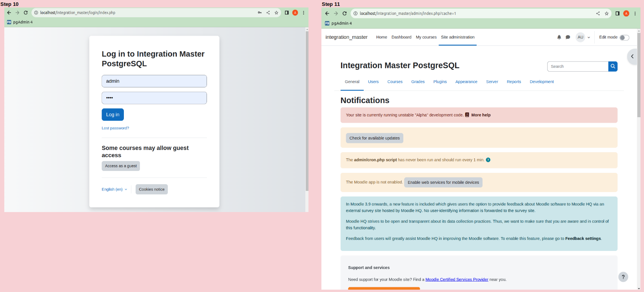
Task: Open pgAdmin 4 bookmark in Step 10 browser
Action: 20,22
